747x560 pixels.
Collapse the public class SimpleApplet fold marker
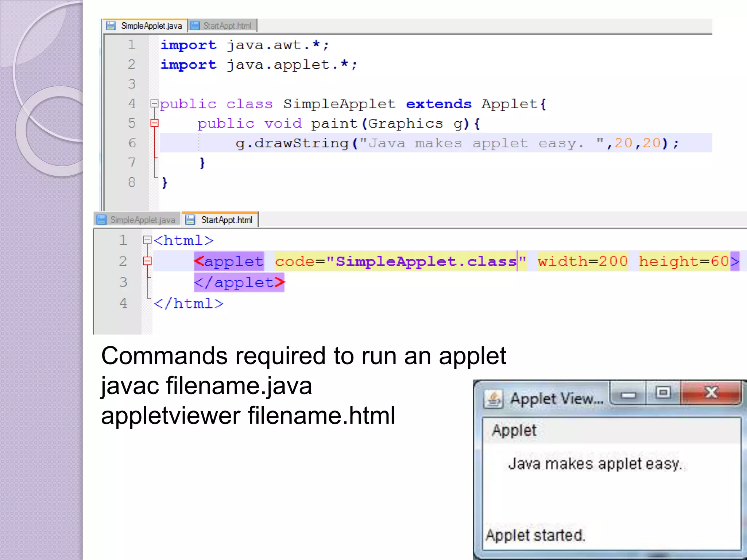coord(154,104)
